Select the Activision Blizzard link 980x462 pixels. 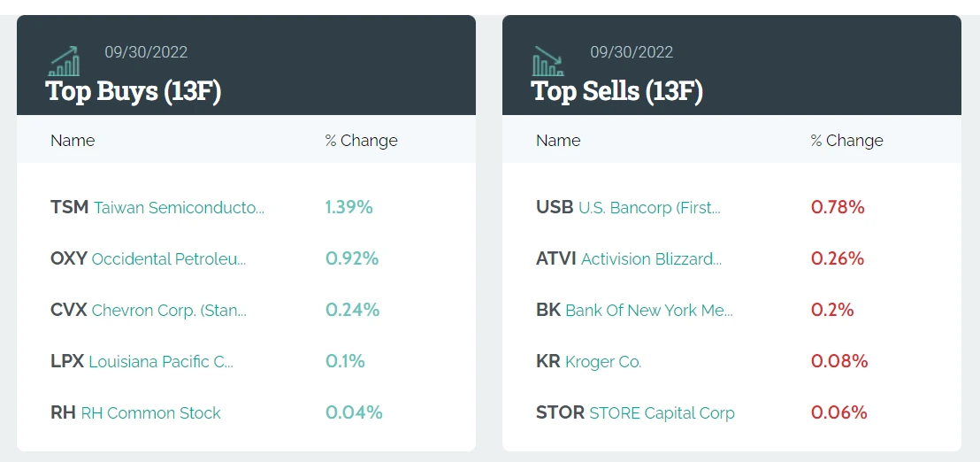click(x=651, y=259)
